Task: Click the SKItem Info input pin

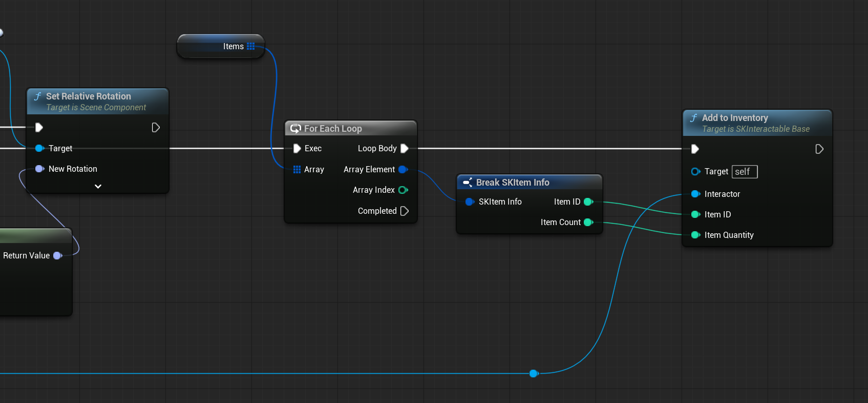Action: pos(470,202)
